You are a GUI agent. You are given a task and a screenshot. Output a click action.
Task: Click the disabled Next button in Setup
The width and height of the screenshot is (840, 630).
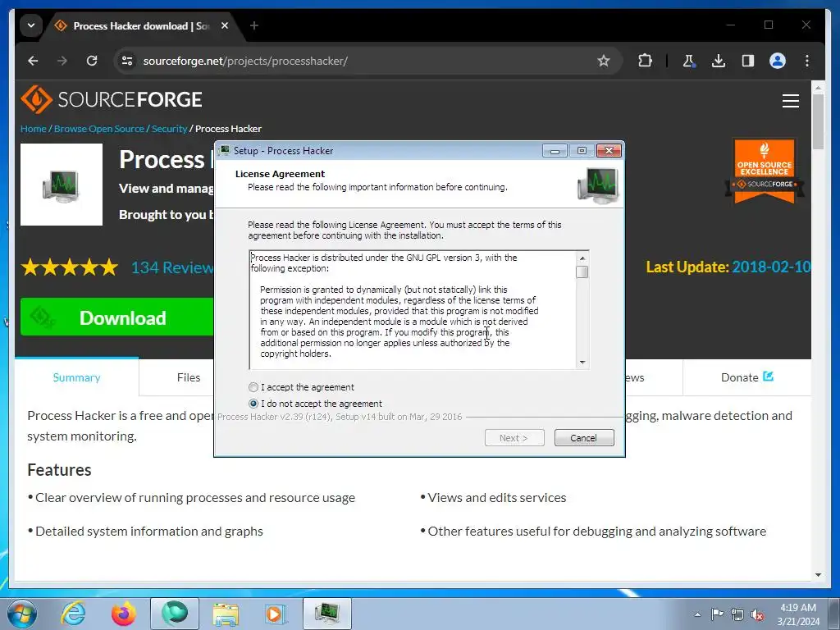tap(514, 438)
